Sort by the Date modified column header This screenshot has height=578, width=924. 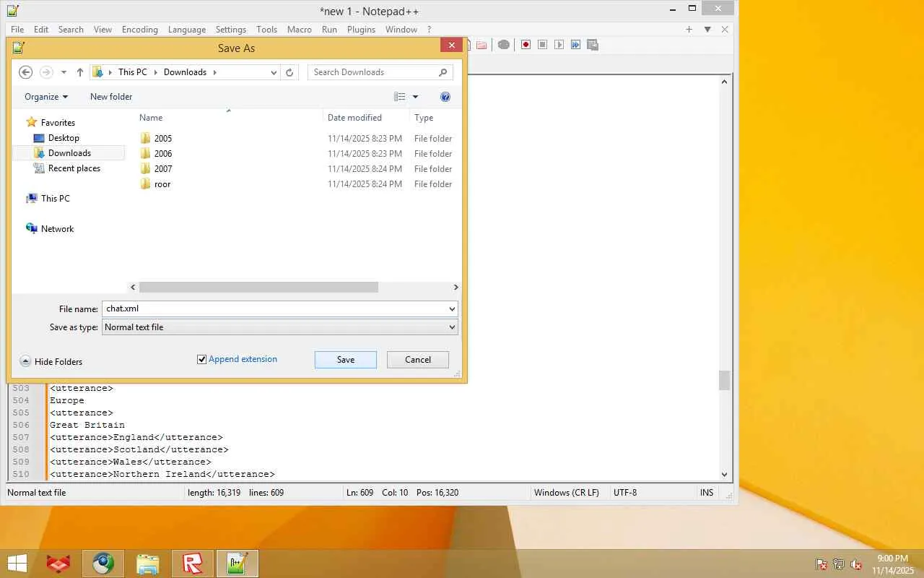(x=354, y=118)
